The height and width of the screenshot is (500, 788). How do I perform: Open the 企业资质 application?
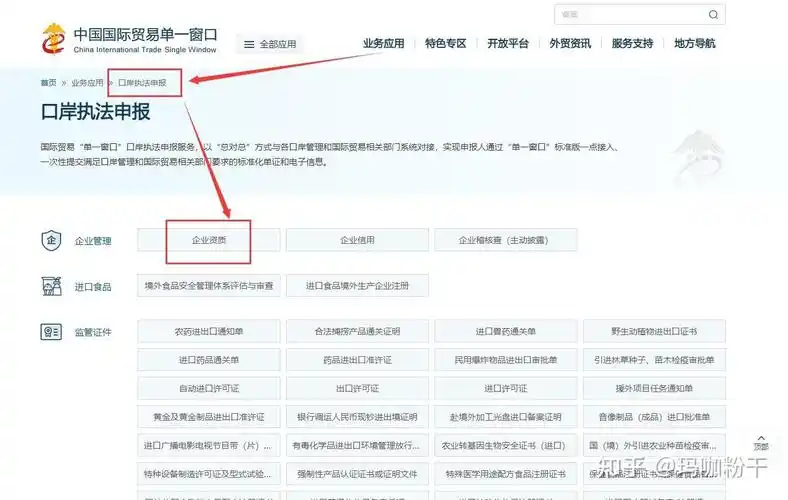click(x=209, y=240)
